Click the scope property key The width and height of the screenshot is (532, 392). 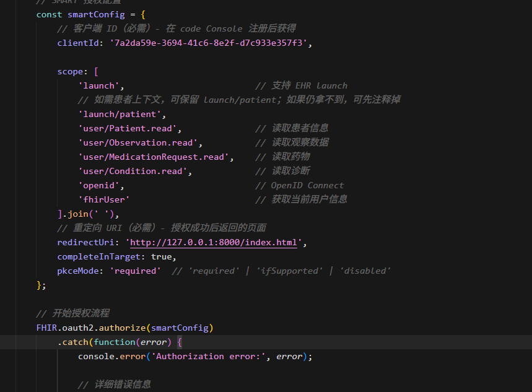click(x=70, y=71)
